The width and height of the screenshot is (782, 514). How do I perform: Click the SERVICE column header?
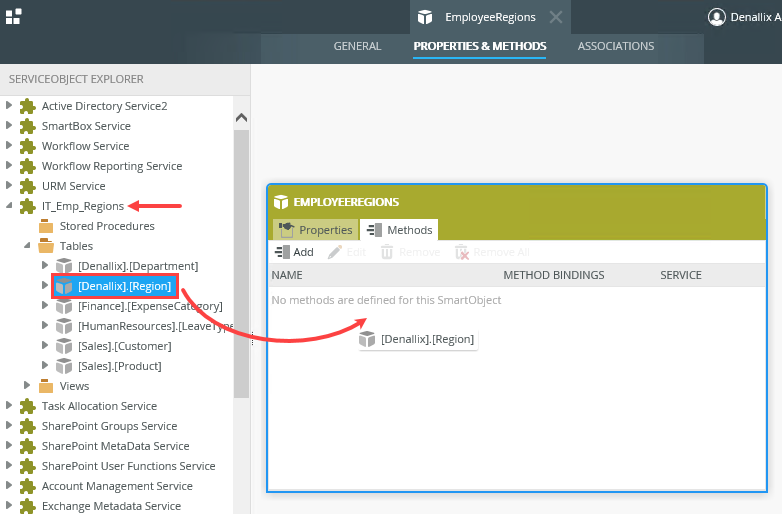(681, 275)
